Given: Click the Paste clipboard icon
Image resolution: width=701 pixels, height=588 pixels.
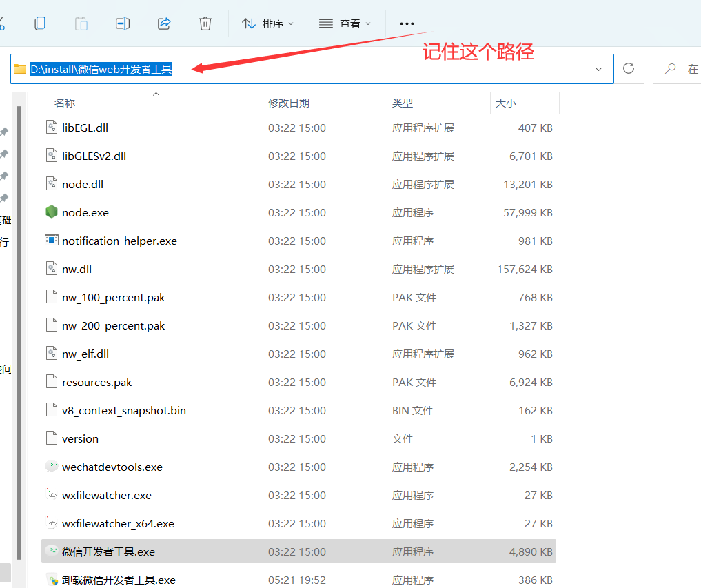Looking at the screenshot, I should [x=81, y=23].
